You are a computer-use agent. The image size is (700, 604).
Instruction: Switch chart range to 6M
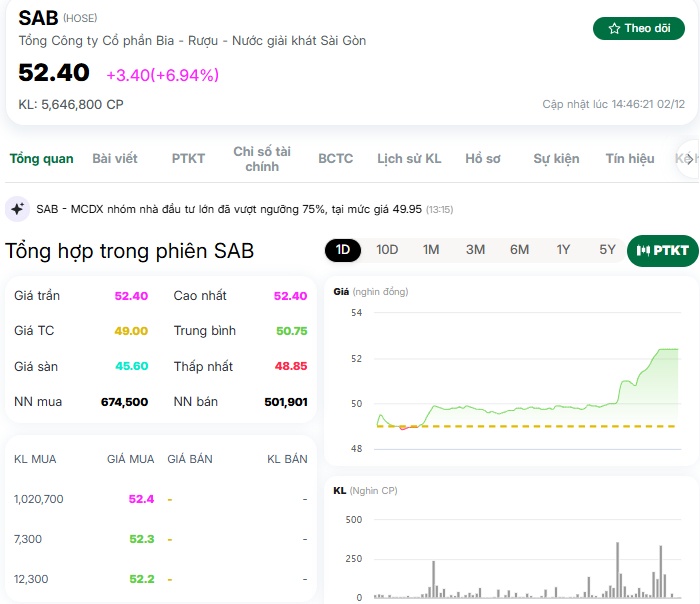[x=519, y=250]
